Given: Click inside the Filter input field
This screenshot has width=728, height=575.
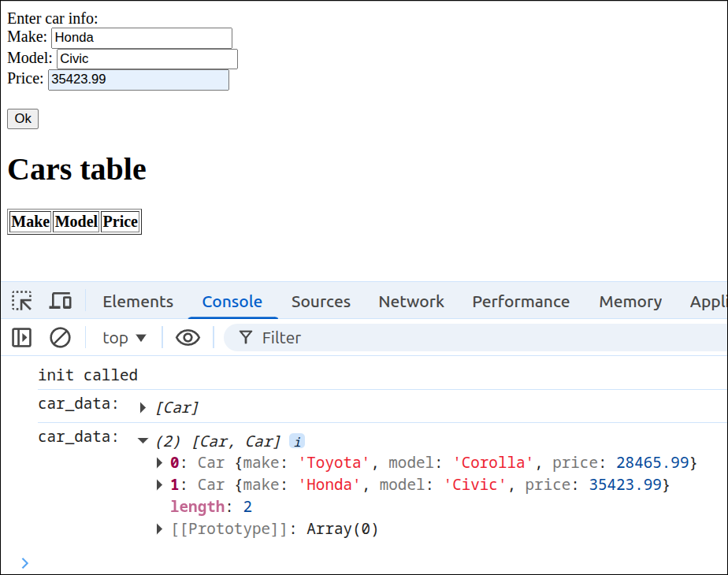Looking at the screenshot, I should (x=299, y=337).
